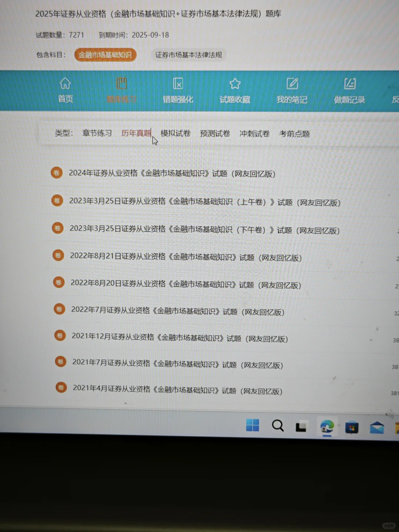Viewport: 399px width, 532px height.
Task: Open the 考前点题 section
Action: click(294, 134)
